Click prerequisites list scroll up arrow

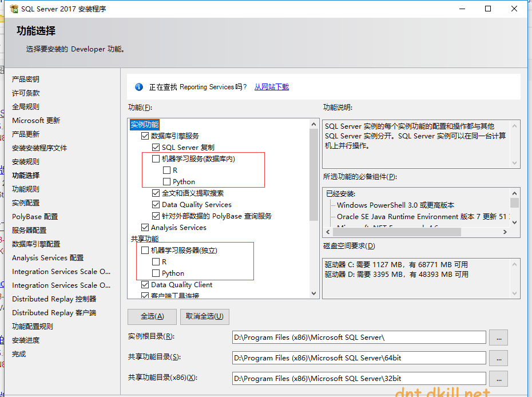click(x=514, y=193)
